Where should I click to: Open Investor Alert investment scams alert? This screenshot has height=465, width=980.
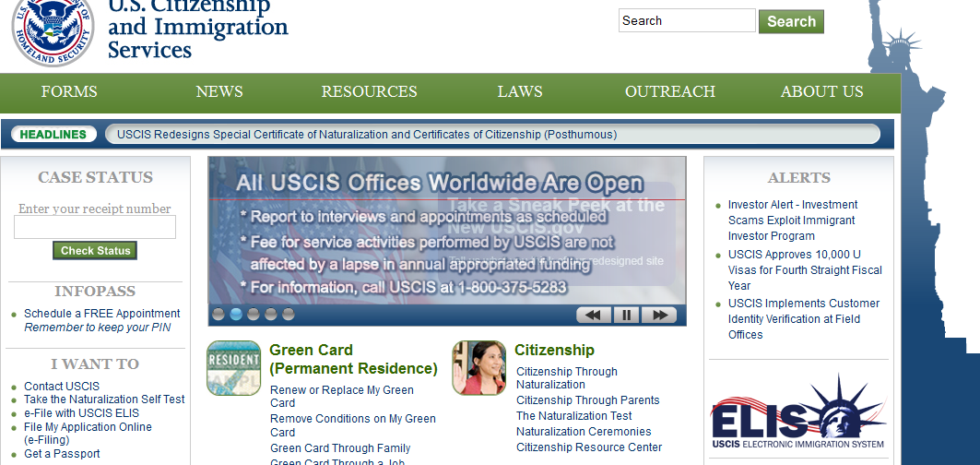point(793,221)
